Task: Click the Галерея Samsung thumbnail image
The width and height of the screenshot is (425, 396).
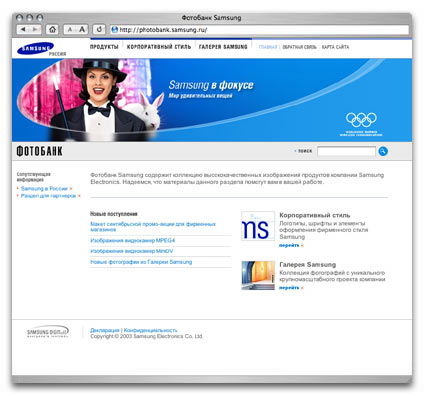Action: 258,275
